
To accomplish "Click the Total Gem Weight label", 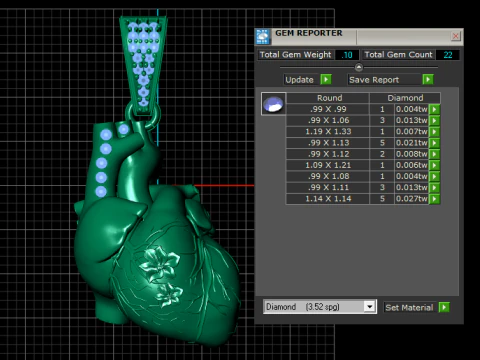I will click(295, 55).
